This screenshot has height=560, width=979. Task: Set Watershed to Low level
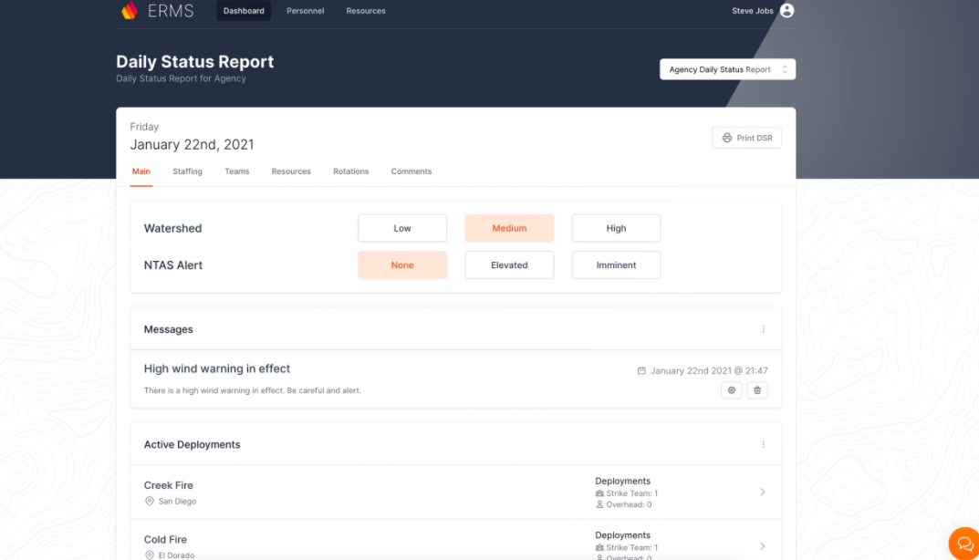pos(401,228)
